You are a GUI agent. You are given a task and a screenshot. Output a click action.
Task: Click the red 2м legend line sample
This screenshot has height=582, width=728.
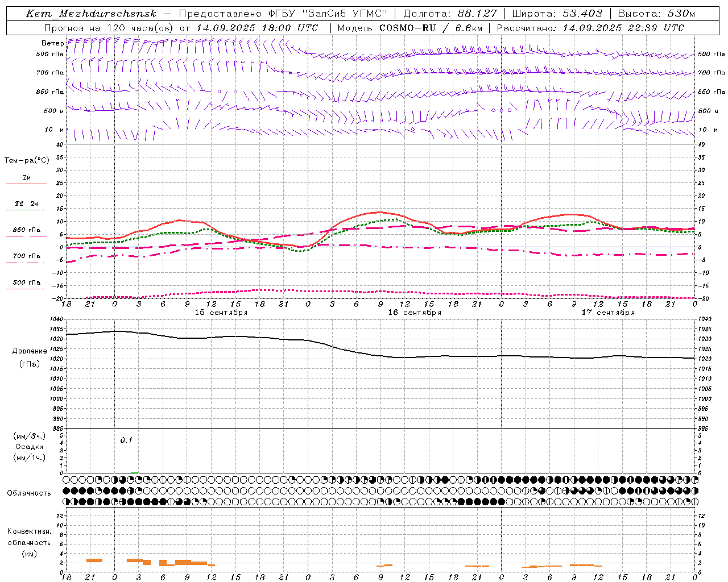pyautogui.click(x=26, y=184)
